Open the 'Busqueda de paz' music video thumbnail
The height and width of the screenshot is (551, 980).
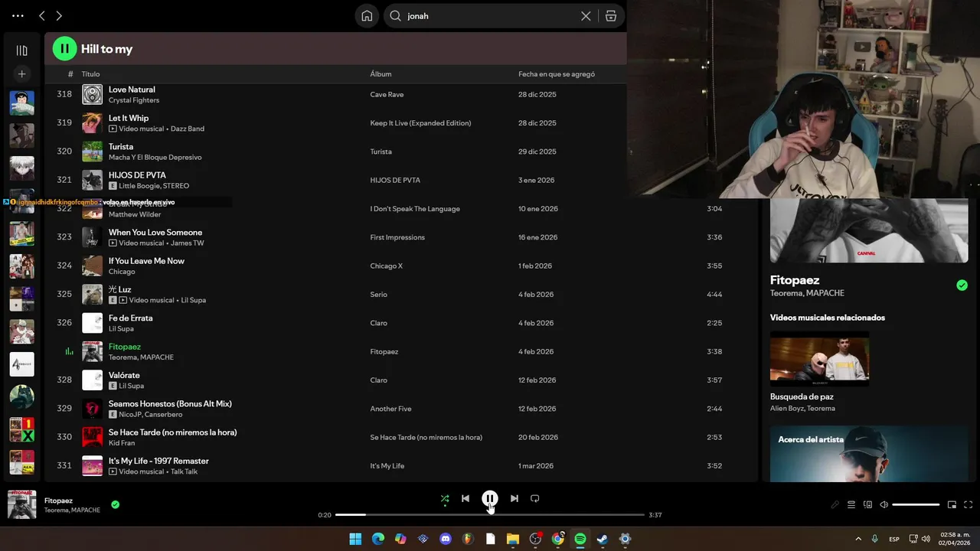point(819,357)
